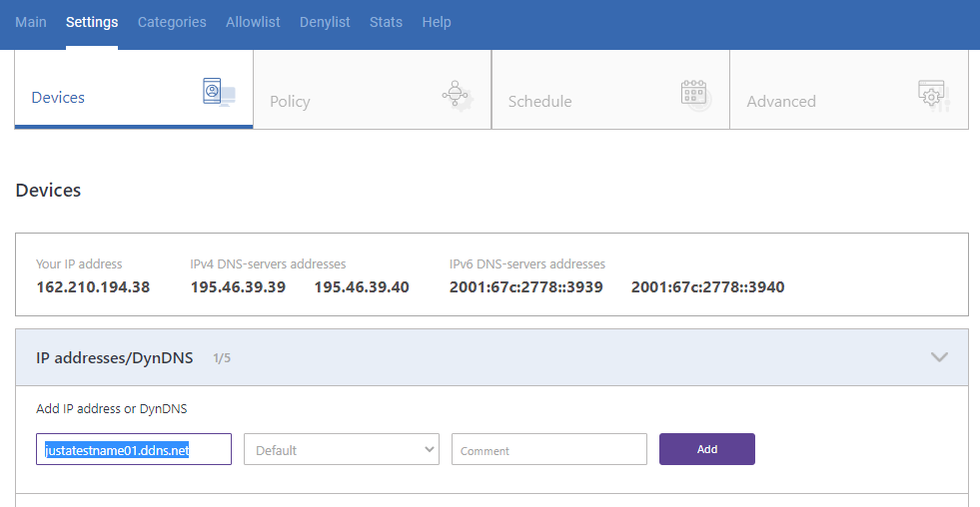The width and height of the screenshot is (980, 507).
Task: Select IPv6 DNS address 2001:67c:2778::3939
Action: point(526,287)
